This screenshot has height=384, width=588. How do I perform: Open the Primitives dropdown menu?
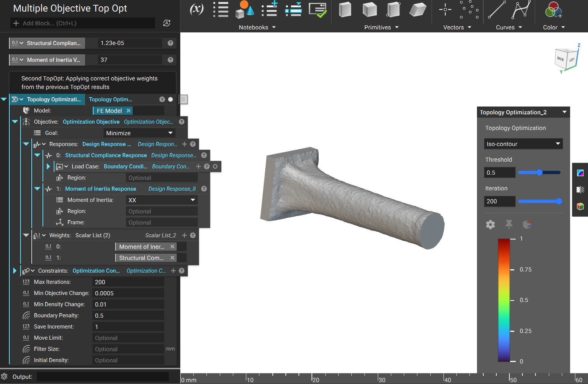coord(381,28)
